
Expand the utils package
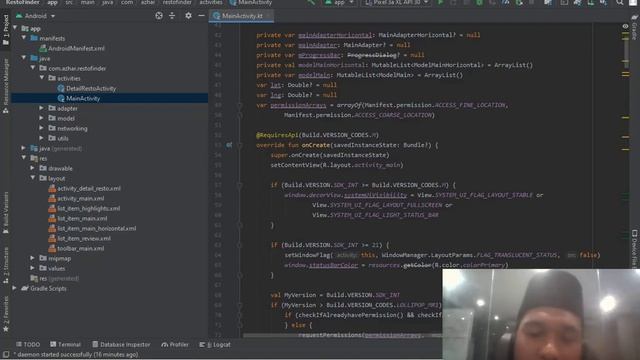(42, 138)
